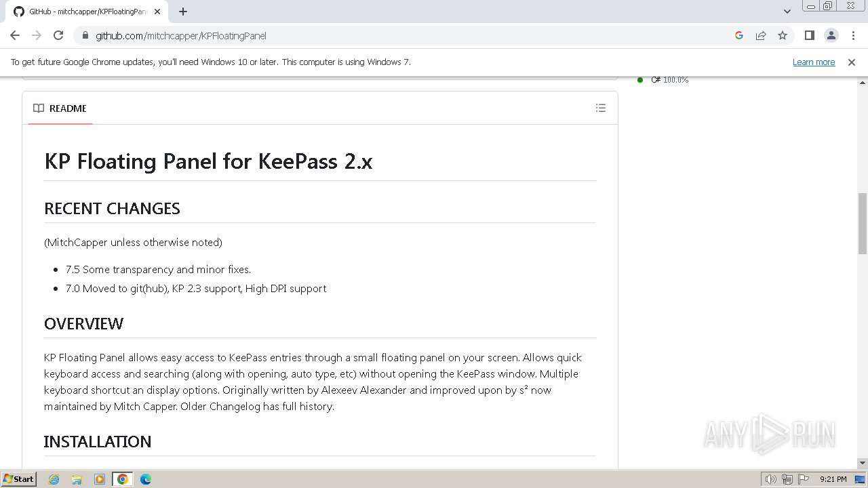Bookmark this page with the star icon
868x488 pixels.
tap(783, 35)
